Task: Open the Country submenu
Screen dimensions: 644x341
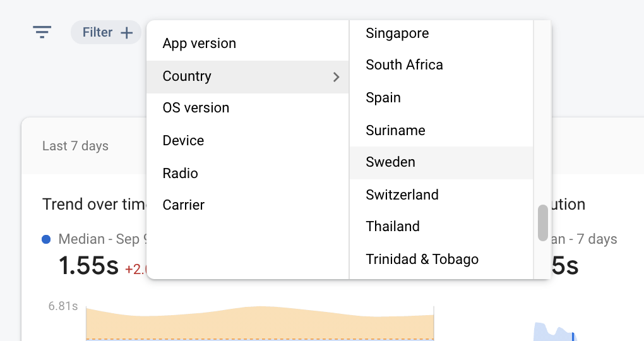Action: tap(247, 77)
